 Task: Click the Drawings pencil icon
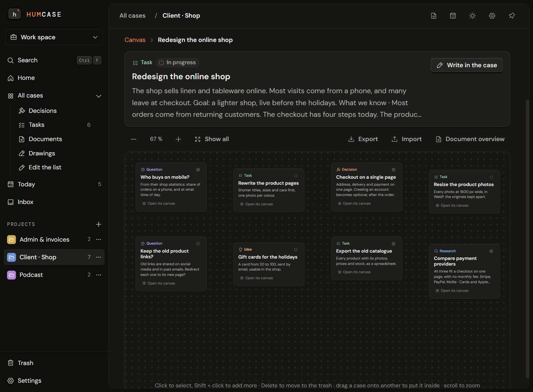click(x=22, y=153)
